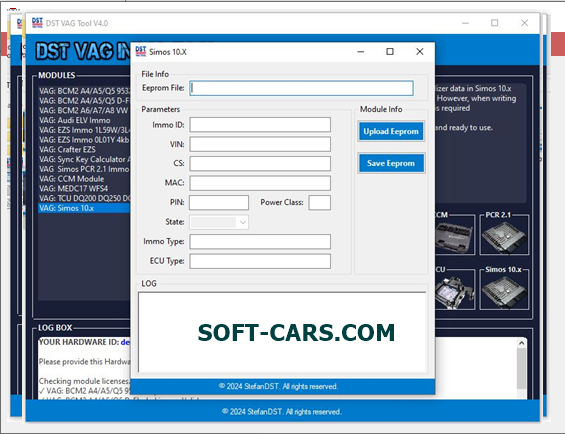This screenshot has width=565, height=434.
Task: Minimize the DST VAG Tool V4.0 window
Action: coord(466,23)
